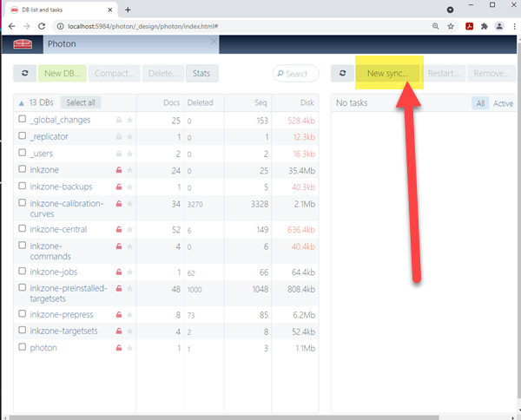Viewport: 521px width, 420px height.
Task: Click lock icon for inkzone-backups
Action: click(x=119, y=187)
